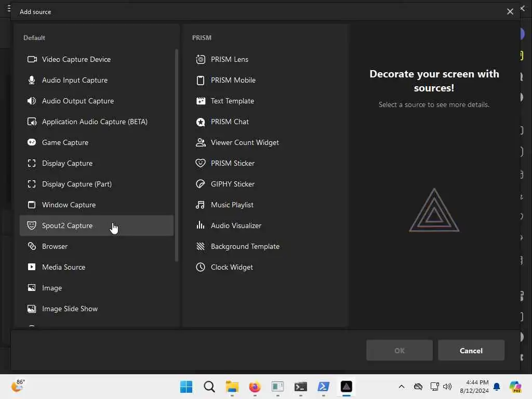Click the Text Template icon

click(x=201, y=101)
